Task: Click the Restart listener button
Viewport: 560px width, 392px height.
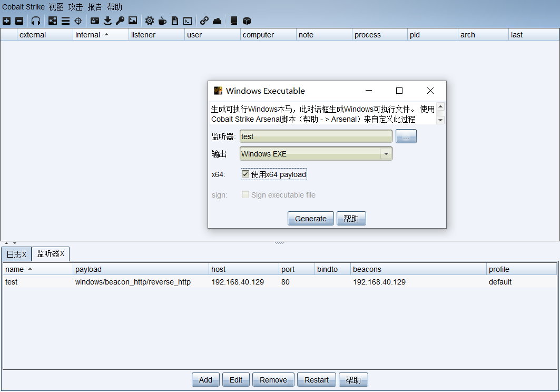Action: coord(317,379)
